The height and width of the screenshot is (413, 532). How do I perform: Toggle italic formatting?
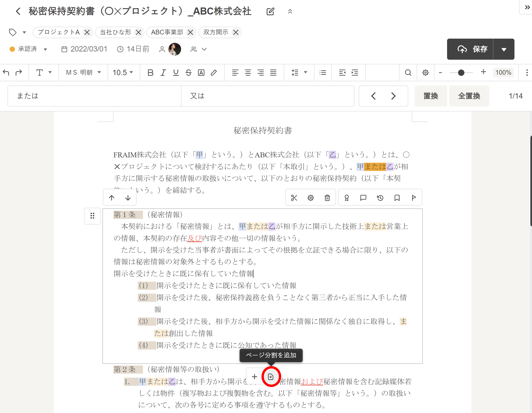point(163,73)
